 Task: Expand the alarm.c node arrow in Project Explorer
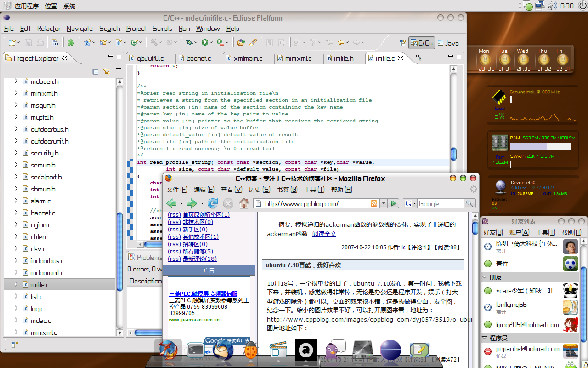tap(16, 201)
